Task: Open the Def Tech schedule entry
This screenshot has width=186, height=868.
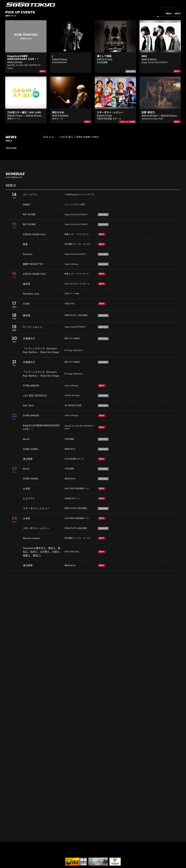Action: click(28, 406)
